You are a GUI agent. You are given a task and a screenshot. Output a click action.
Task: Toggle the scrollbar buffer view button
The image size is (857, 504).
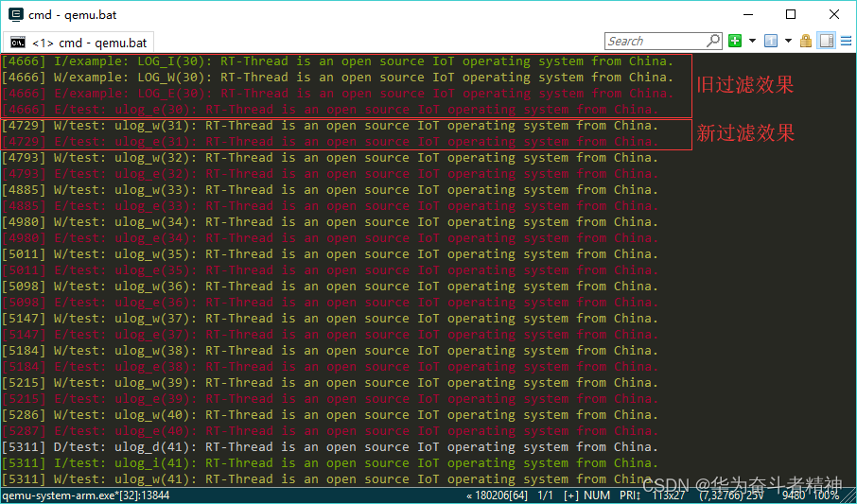click(x=827, y=41)
